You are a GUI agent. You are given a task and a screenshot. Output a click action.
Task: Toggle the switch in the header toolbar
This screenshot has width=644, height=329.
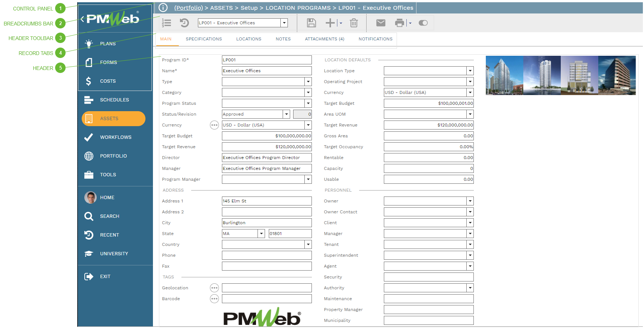tap(423, 23)
